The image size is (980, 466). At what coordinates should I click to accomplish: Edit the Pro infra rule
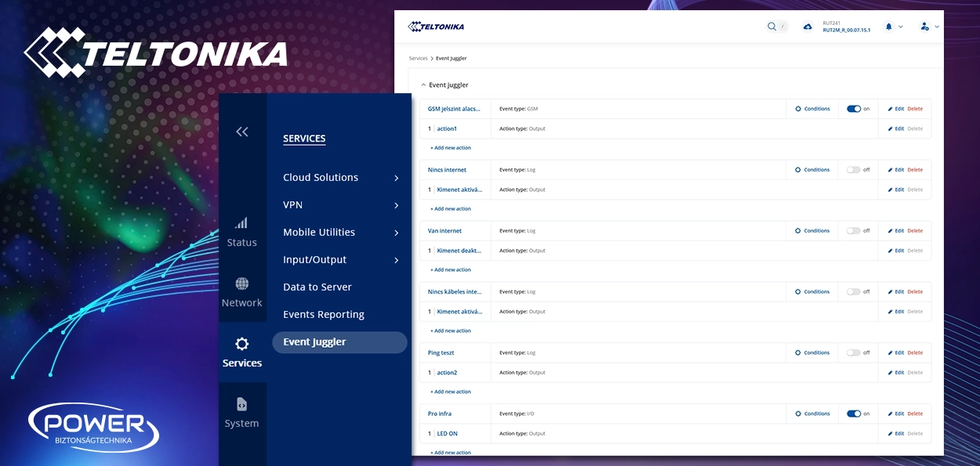coord(895,414)
